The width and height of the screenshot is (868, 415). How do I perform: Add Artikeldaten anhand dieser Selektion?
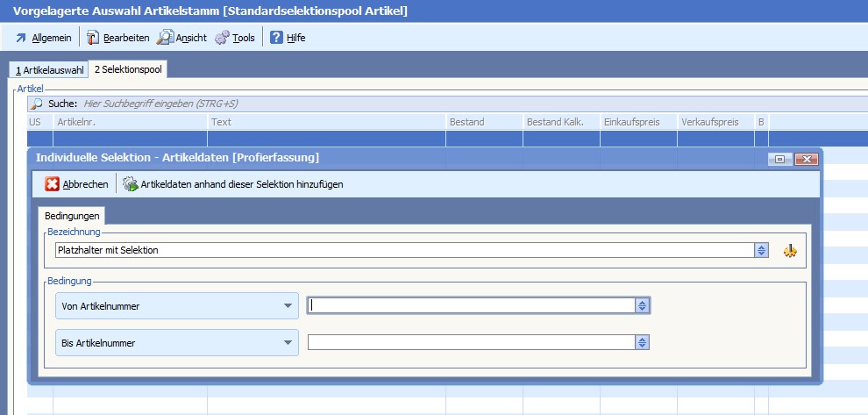pyautogui.click(x=232, y=184)
